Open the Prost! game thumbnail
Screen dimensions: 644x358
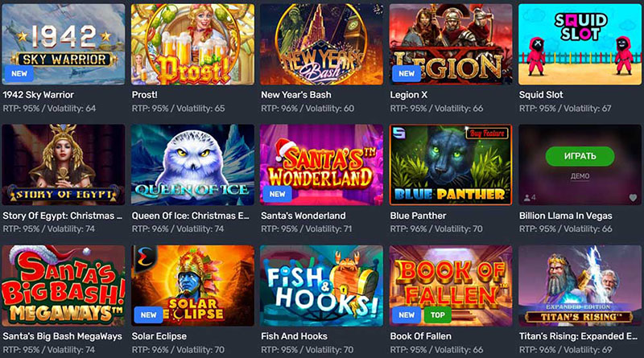point(192,44)
